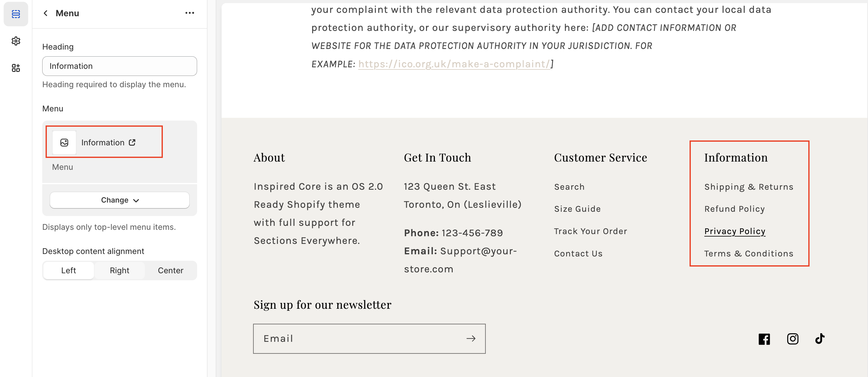Click the Information menu thumbnail icon
This screenshot has width=868, height=377.
point(64,143)
